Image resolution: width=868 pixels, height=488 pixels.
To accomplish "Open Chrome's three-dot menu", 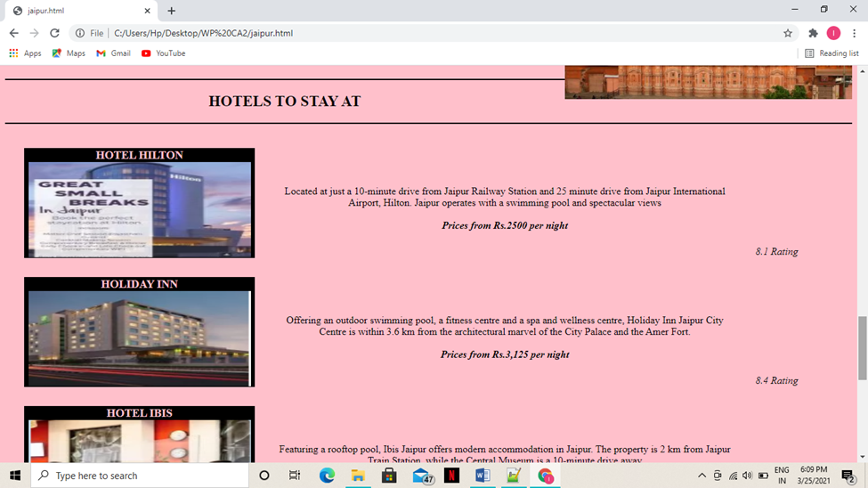I will 854,33.
